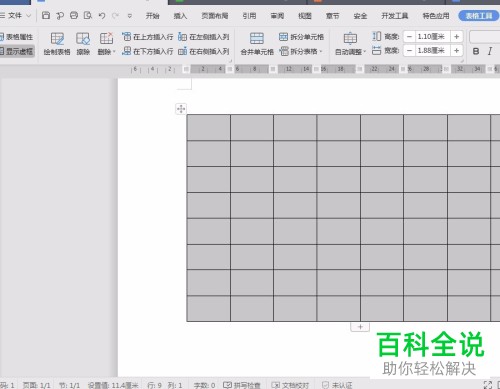Viewport: 500px width, 389px height.
Task: Switch to the 开发工具 tab
Action: [395, 16]
